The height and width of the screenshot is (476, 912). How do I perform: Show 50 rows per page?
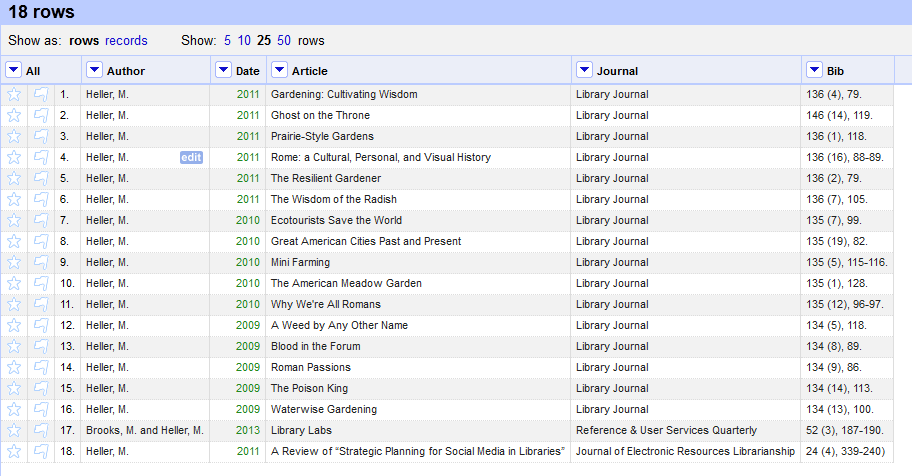tap(284, 41)
